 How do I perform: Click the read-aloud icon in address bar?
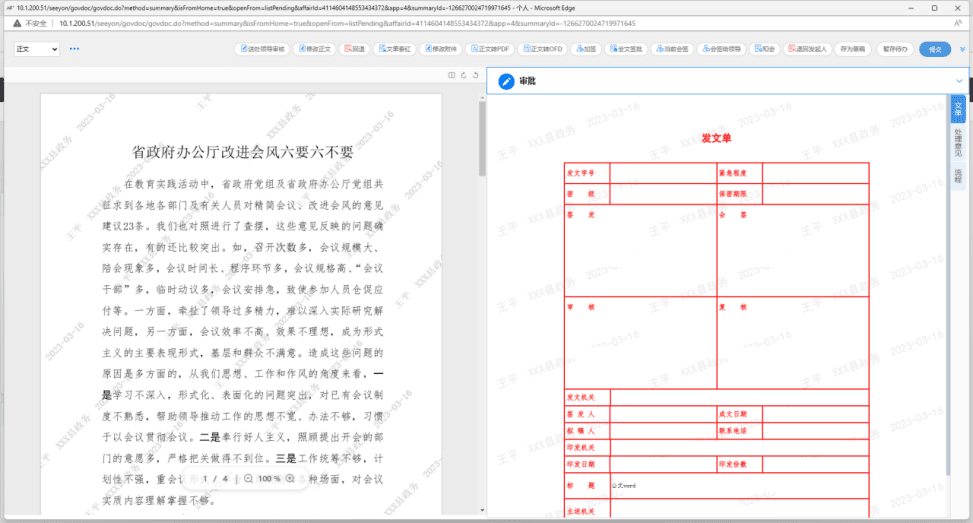tap(957, 24)
